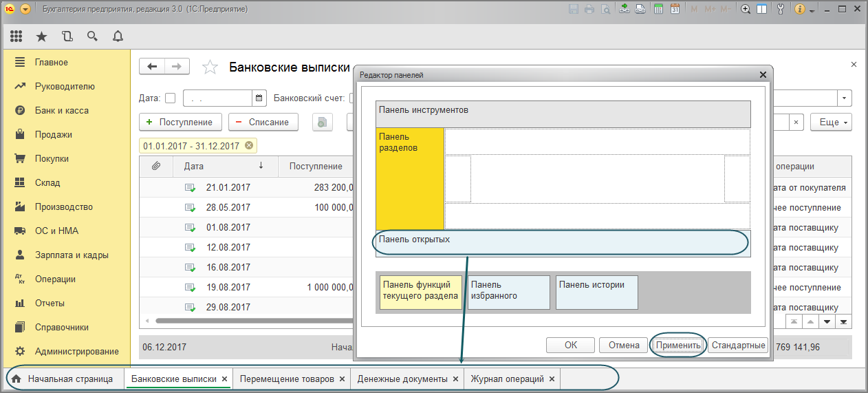Go forward with the right arrow button
This screenshot has width=868, height=393.
click(x=177, y=66)
